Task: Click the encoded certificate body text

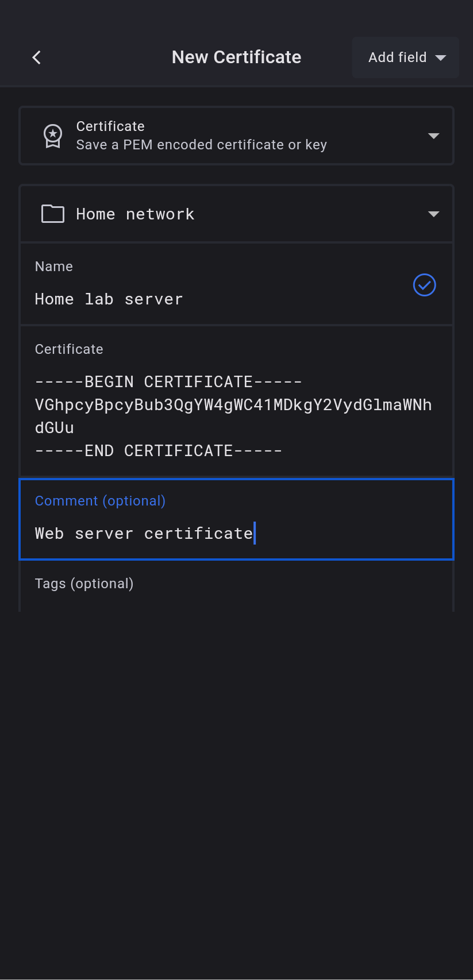Action: click(x=233, y=405)
